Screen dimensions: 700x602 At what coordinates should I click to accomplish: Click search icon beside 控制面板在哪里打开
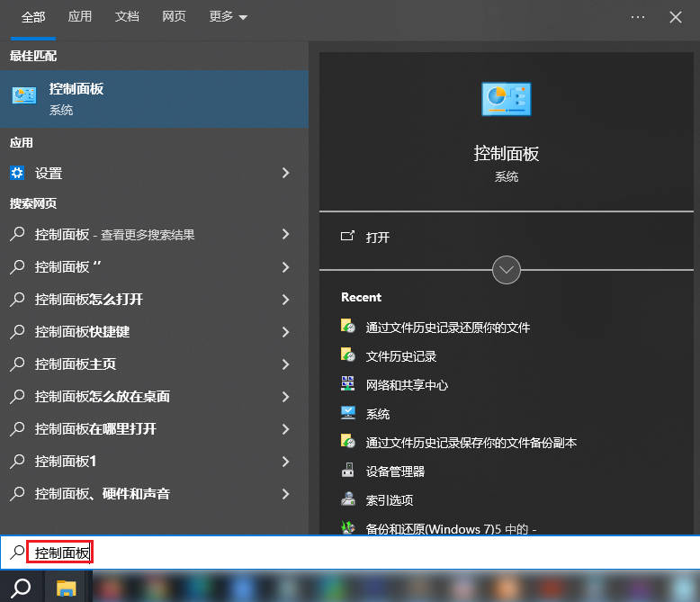(x=17, y=428)
